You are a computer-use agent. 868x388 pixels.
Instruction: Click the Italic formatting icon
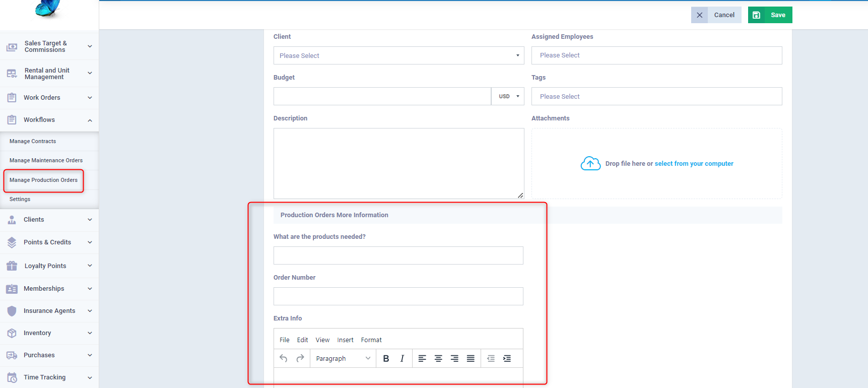point(402,358)
